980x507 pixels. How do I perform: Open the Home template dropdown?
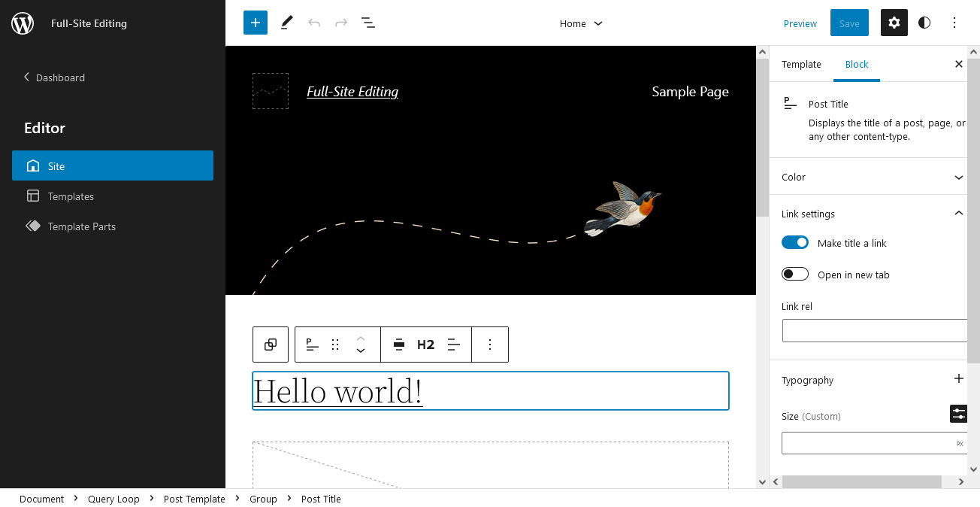[x=581, y=23]
